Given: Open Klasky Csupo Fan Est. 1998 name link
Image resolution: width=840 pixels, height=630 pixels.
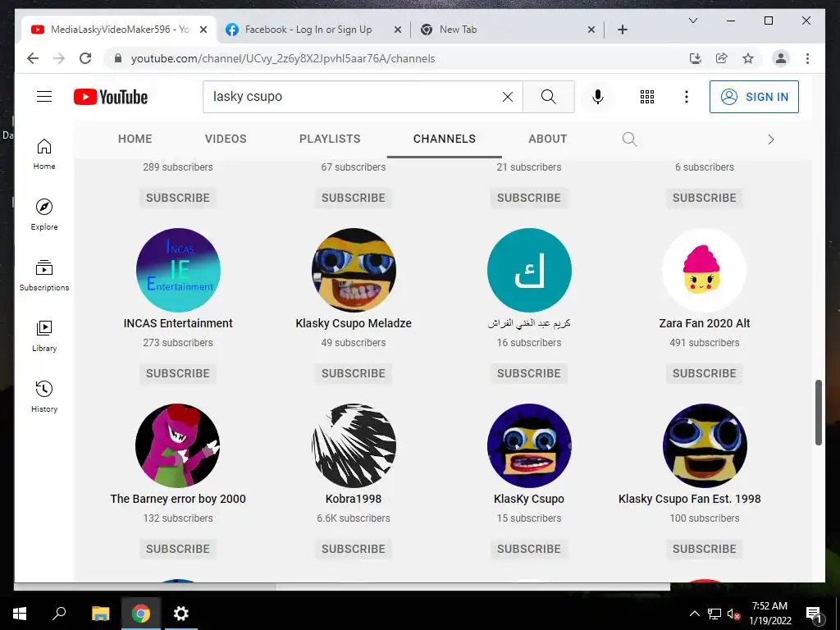Looking at the screenshot, I should (x=689, y=499).
